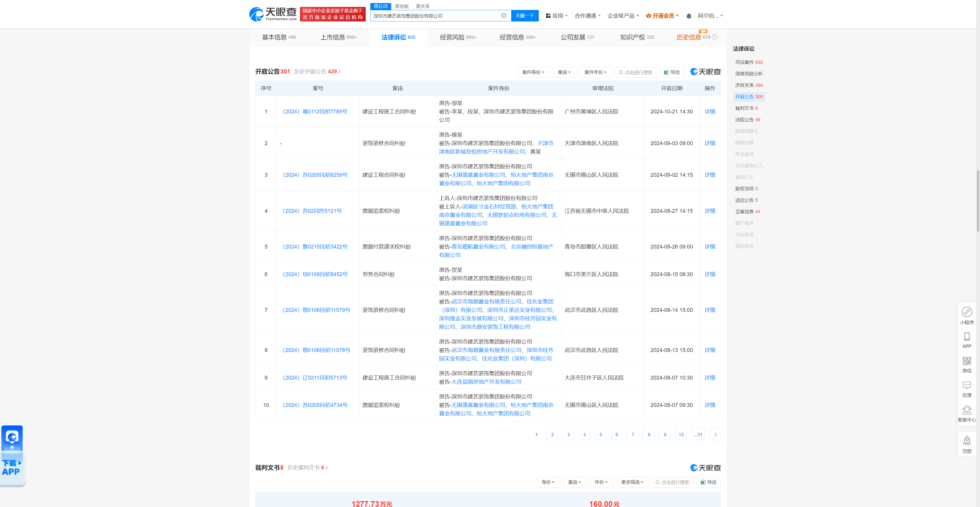Expand 企业级产品 header menu
The image size is (980, 507).
(x=623, y=16)
